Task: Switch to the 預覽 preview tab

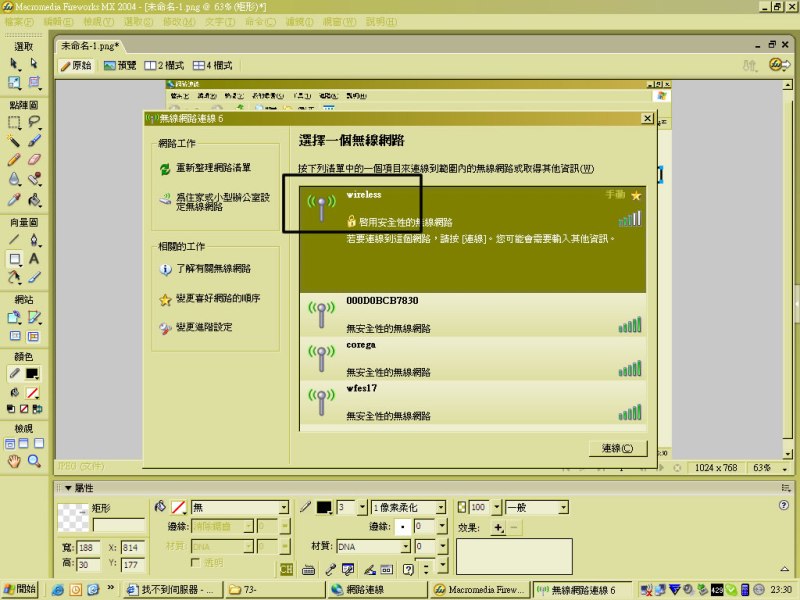Action: pos(120,65)
